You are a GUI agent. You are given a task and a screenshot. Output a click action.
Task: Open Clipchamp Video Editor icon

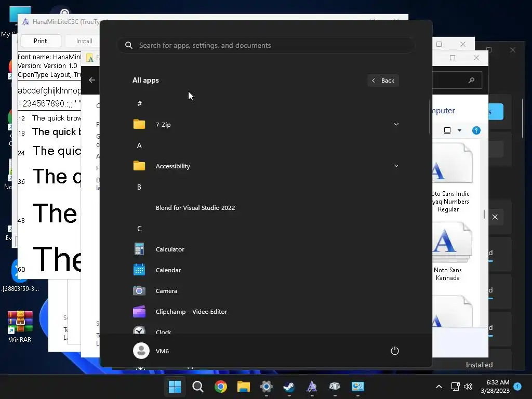tap(139, 312)
